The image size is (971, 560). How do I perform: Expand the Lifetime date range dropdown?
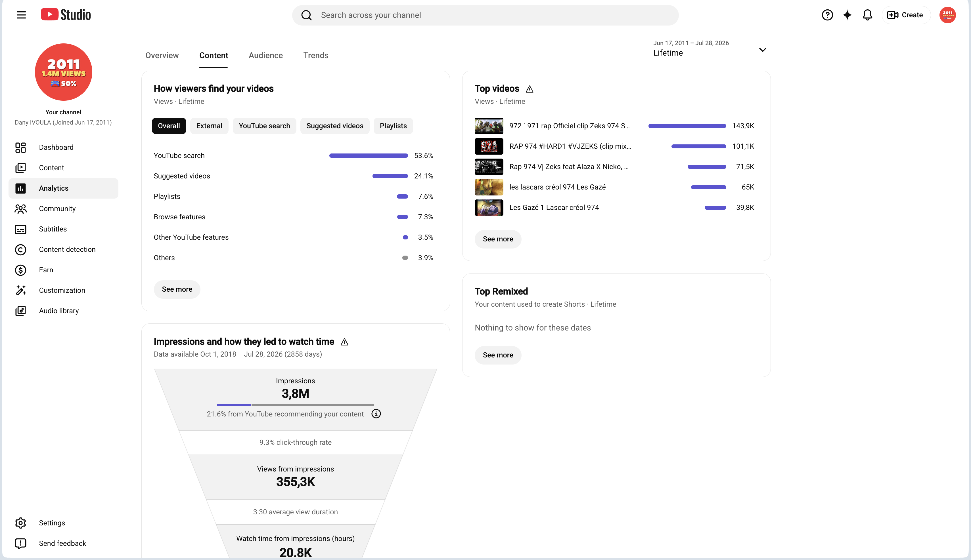710,49
